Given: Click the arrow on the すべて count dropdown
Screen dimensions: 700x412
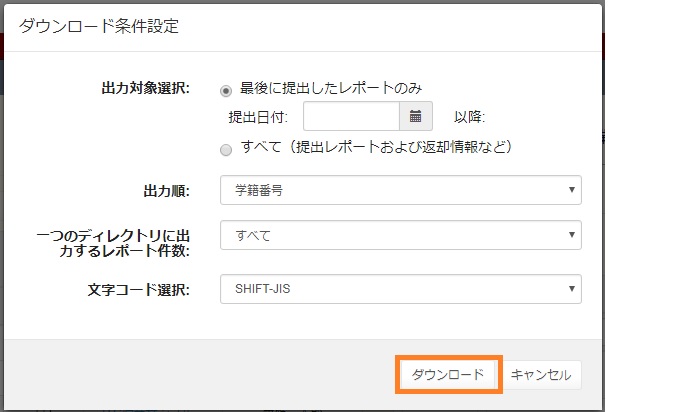Looking at the screenshot, I should pyautogui.click(x=571, y=235).
